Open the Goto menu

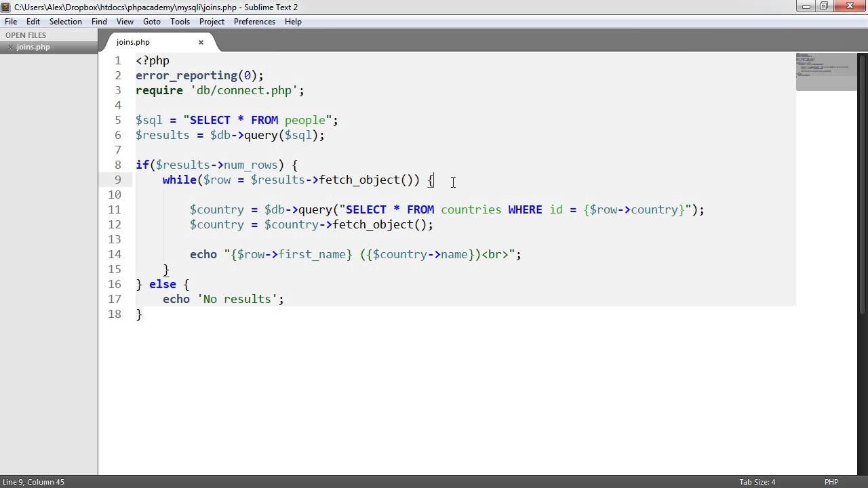[x=152, y=22]
